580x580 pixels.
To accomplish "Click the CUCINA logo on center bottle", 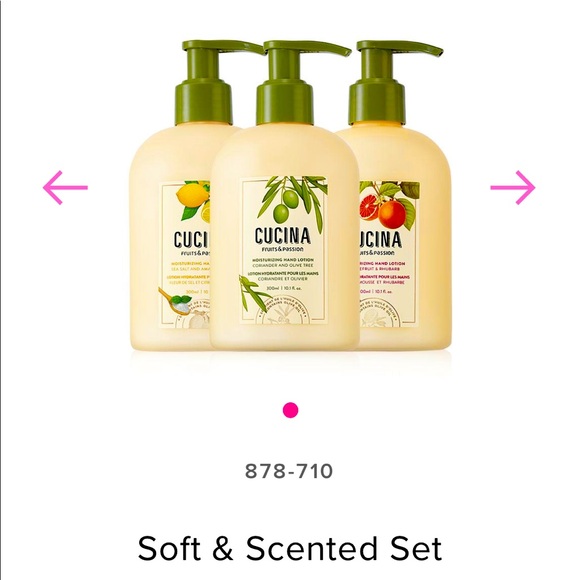I will [x=282, y=236].
